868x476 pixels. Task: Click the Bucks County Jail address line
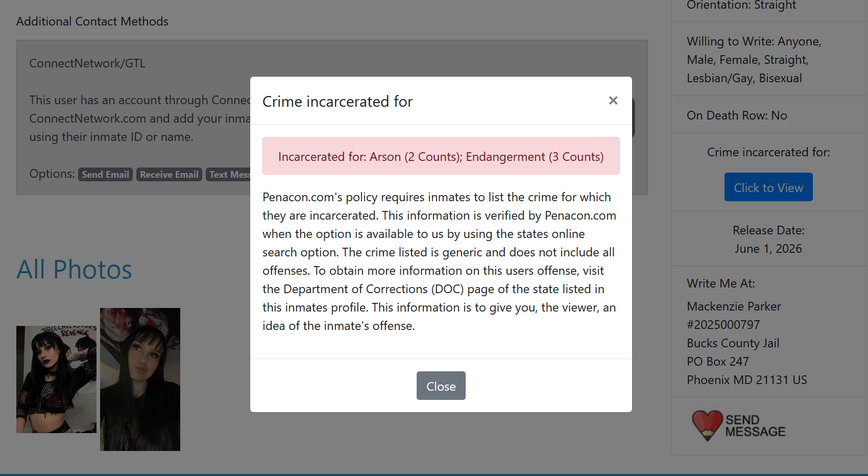(x=733, y=343)
